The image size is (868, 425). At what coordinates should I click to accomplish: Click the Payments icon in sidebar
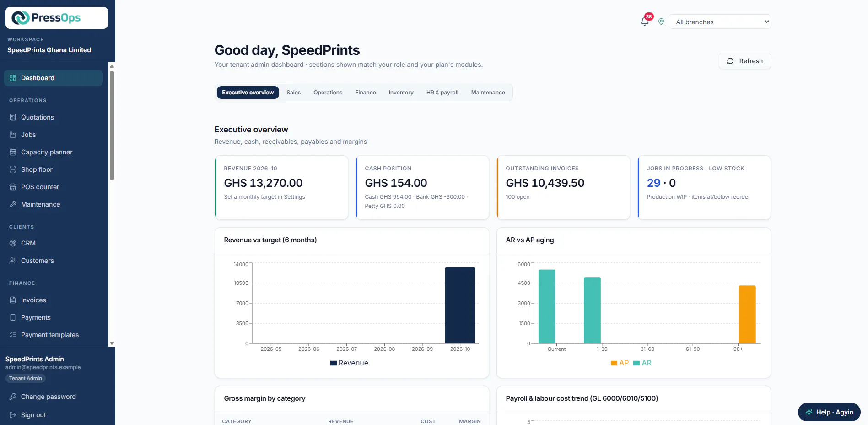13,317
